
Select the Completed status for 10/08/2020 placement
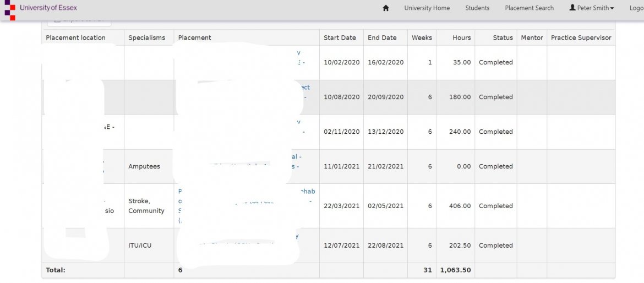coord(495,97)
